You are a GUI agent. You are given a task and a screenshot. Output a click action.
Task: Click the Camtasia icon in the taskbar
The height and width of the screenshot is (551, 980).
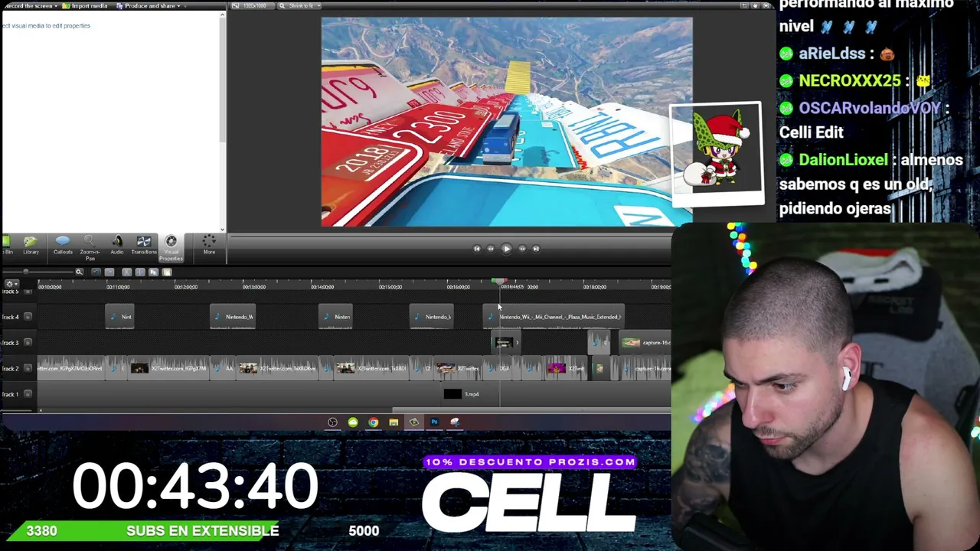413,422
